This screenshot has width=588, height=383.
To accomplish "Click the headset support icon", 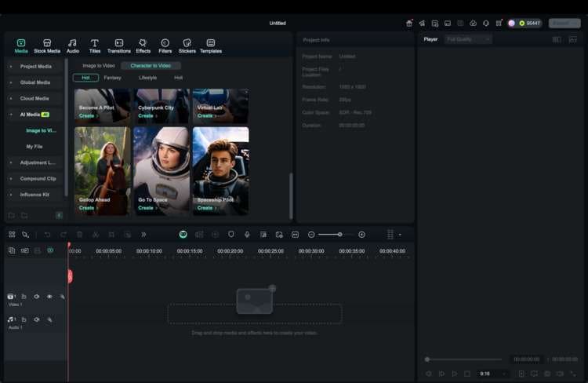I will click(486, 23).
